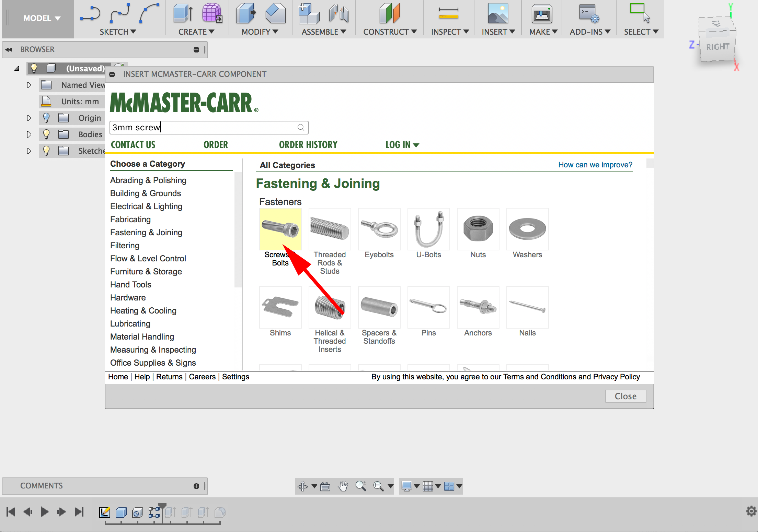Select the sketch line tool icon

pos(90,14)
